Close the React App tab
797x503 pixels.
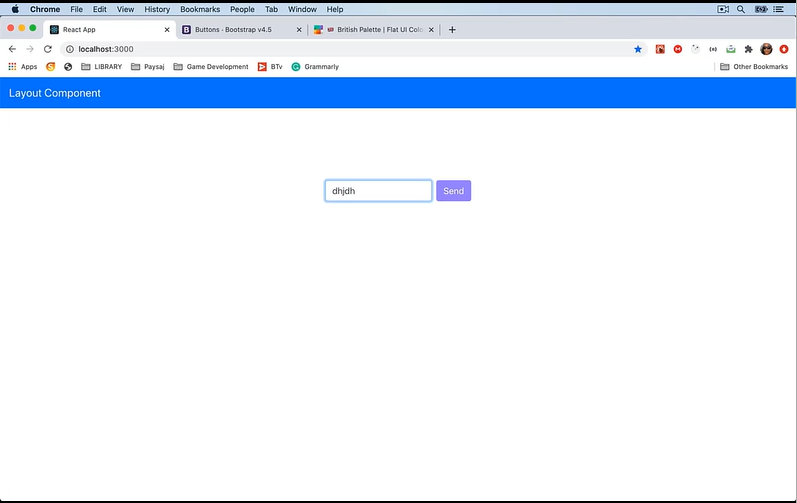coord(168,30)
